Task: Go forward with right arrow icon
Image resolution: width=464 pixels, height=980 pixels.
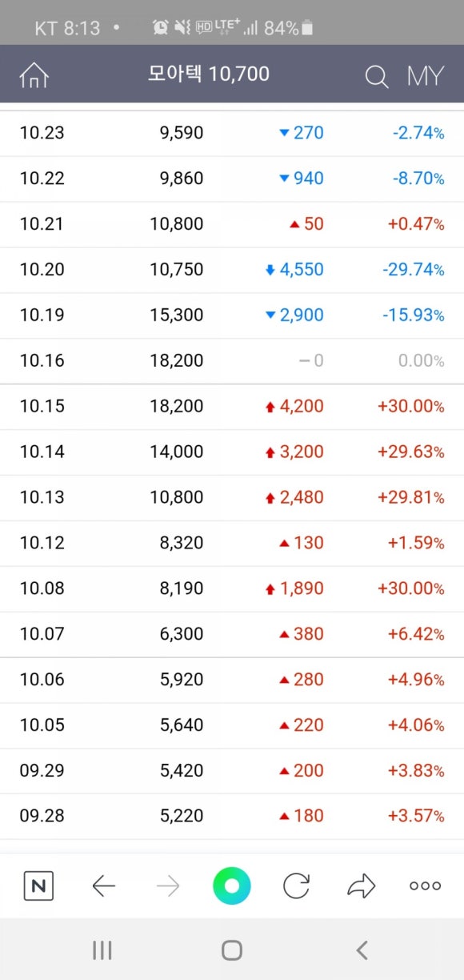Action: click(x=168, y=886)
